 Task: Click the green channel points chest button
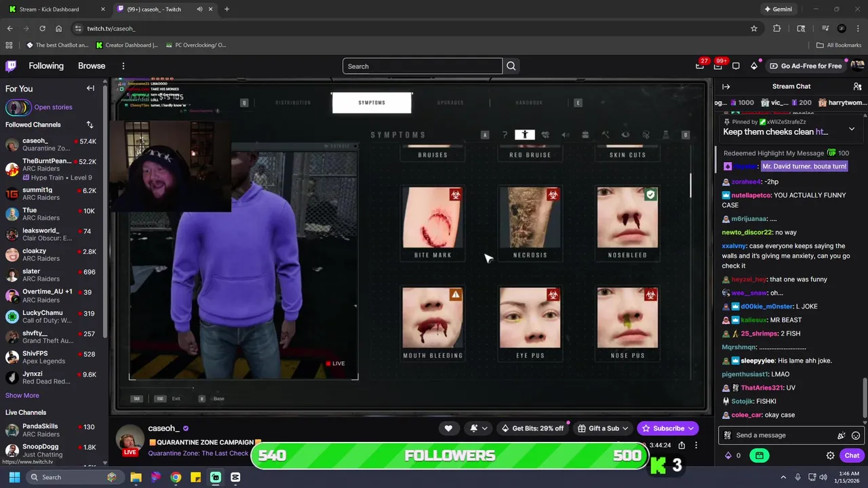[x=759, y=455]
